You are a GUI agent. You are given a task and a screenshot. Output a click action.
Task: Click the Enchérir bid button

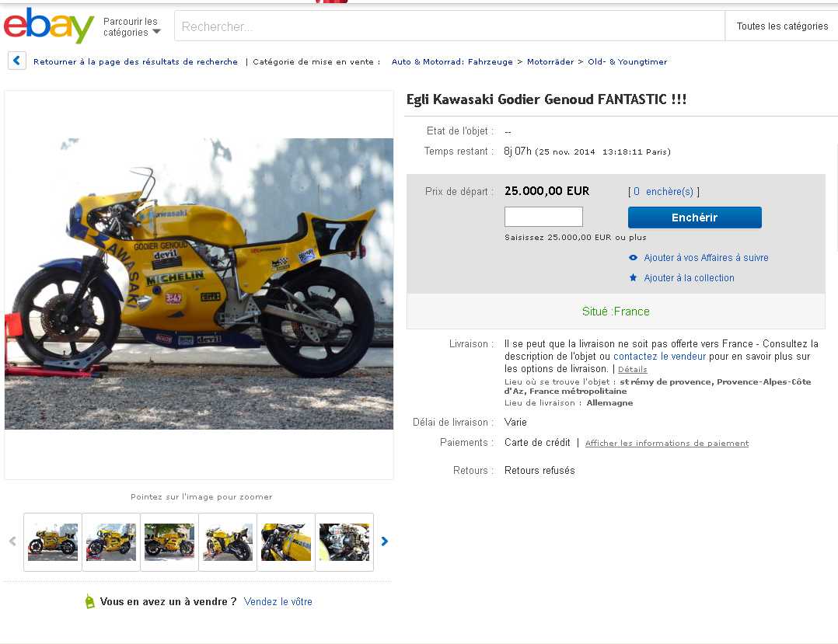pyautogui.click(x=695, y=218)
